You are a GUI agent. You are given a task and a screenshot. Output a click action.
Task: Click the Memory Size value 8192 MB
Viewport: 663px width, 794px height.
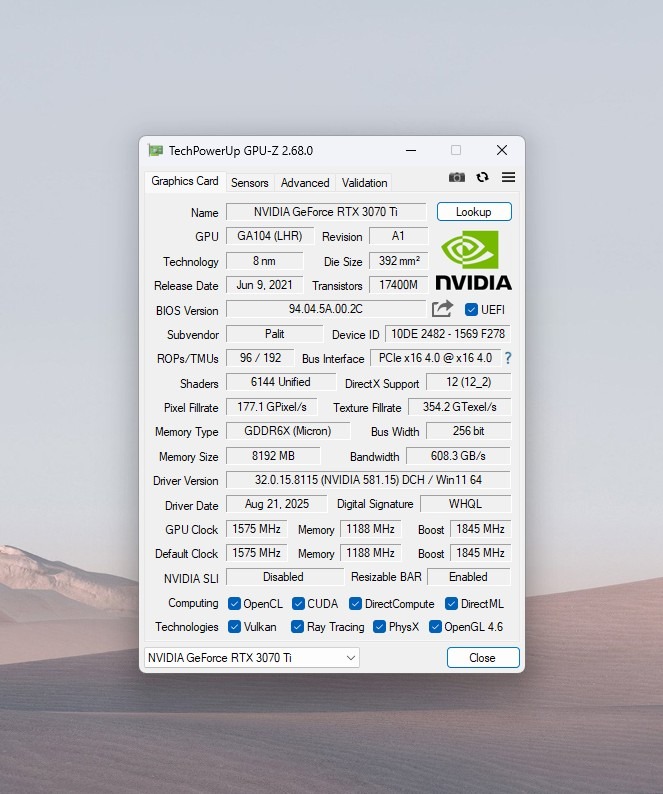pyautogui.click(x=274, y=456)
